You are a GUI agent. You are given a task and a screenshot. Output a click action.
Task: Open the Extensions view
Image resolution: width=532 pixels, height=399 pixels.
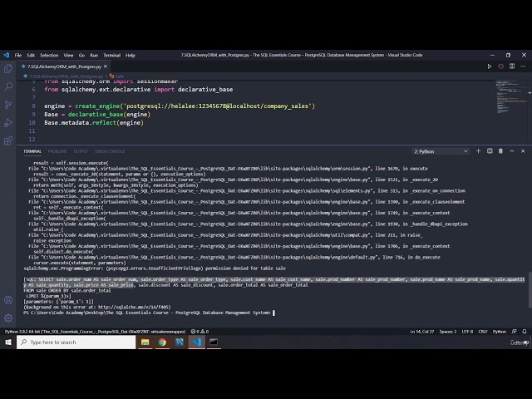coord(8,140)
